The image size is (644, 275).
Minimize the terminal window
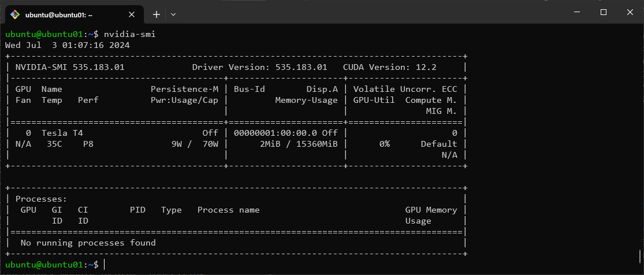577,12
